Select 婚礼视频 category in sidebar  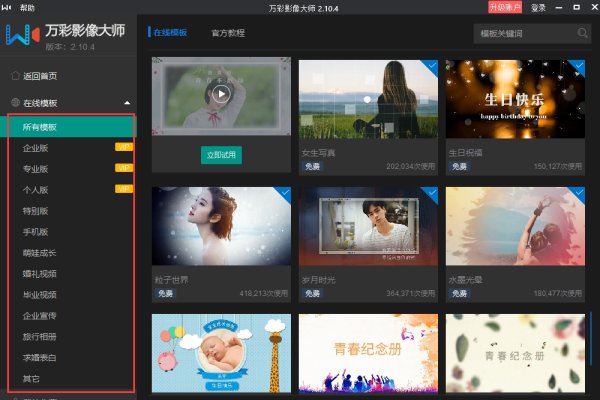(x=40, y=273)
